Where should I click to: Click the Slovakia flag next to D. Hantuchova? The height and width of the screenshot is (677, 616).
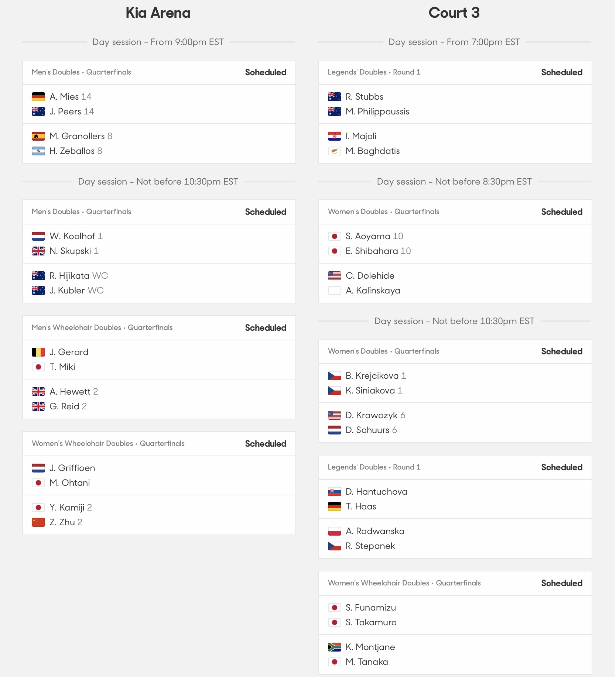click(335, 492)
